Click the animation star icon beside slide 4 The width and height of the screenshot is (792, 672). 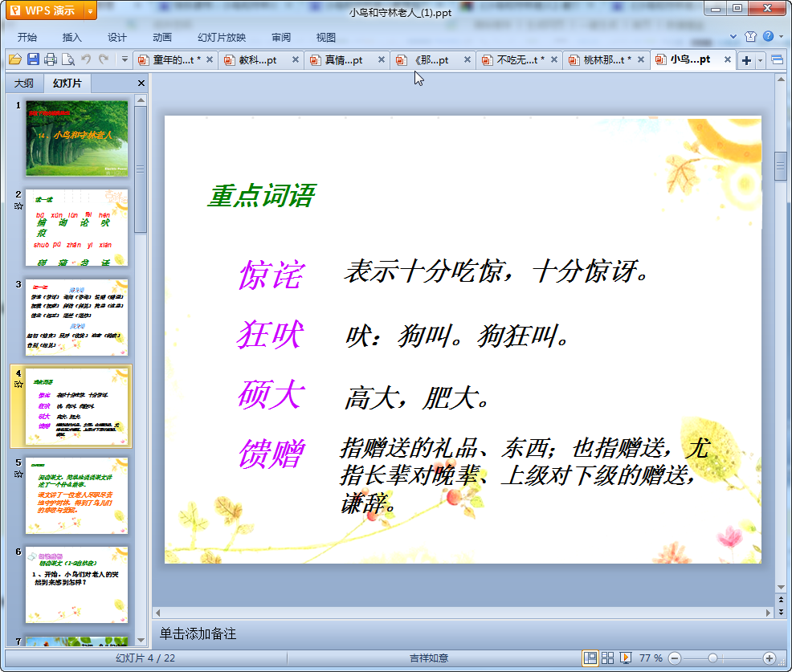(18, 385)
